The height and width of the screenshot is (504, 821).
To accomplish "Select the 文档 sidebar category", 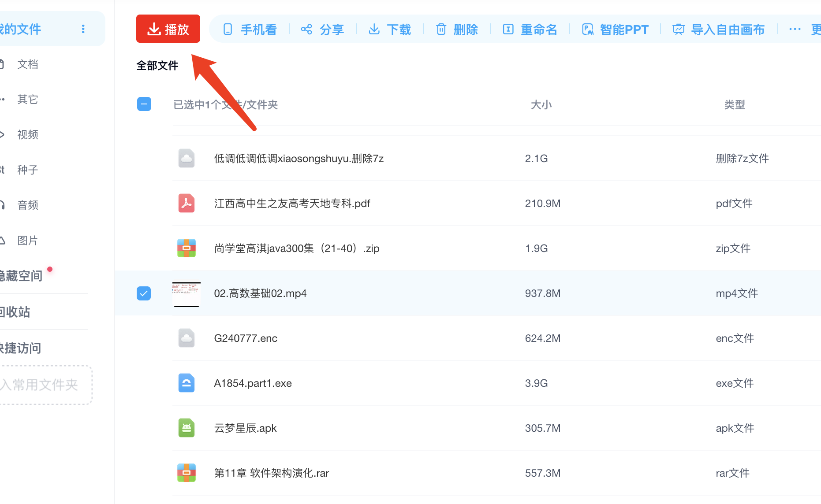I will (x=27, y=64).
